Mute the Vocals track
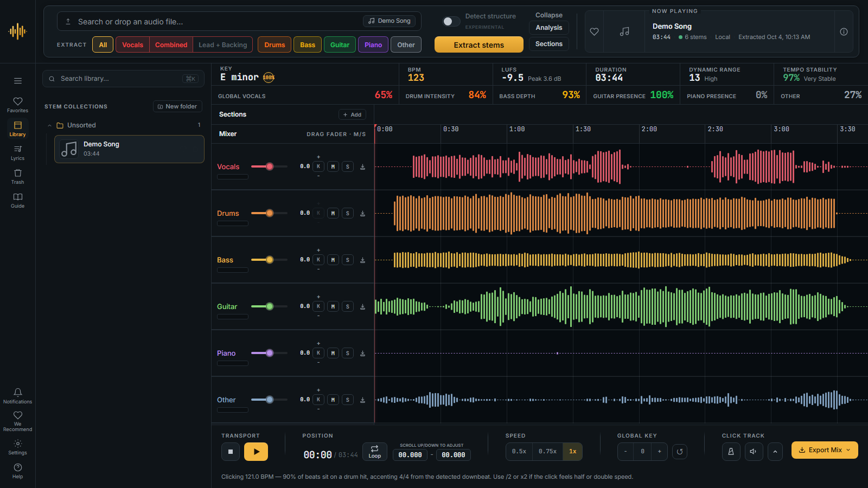Viewport: 868px width, 488px height. (333, 167)
